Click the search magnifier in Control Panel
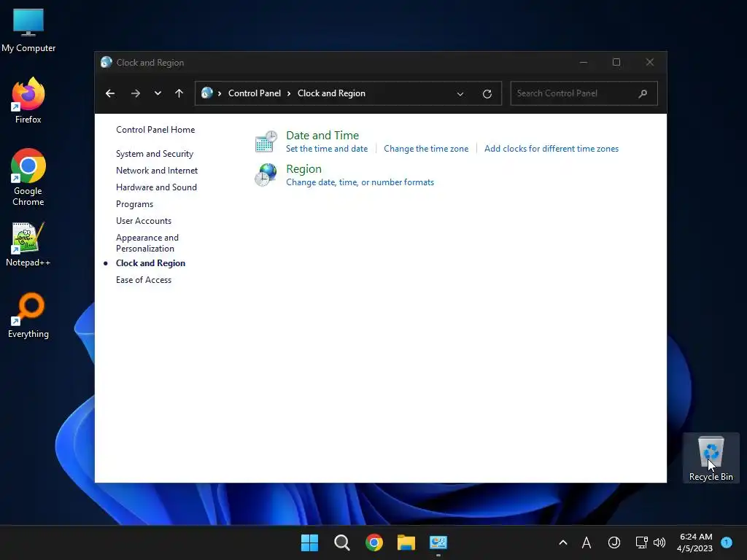This screenshot has width=747, height=560. (x=643, y=93)
